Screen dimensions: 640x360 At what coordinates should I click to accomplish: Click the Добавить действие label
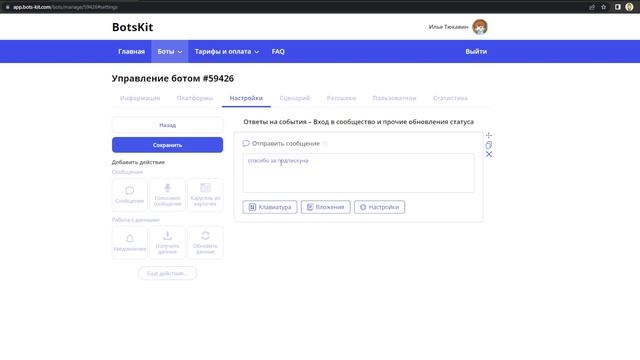click(x=138, y=162)
